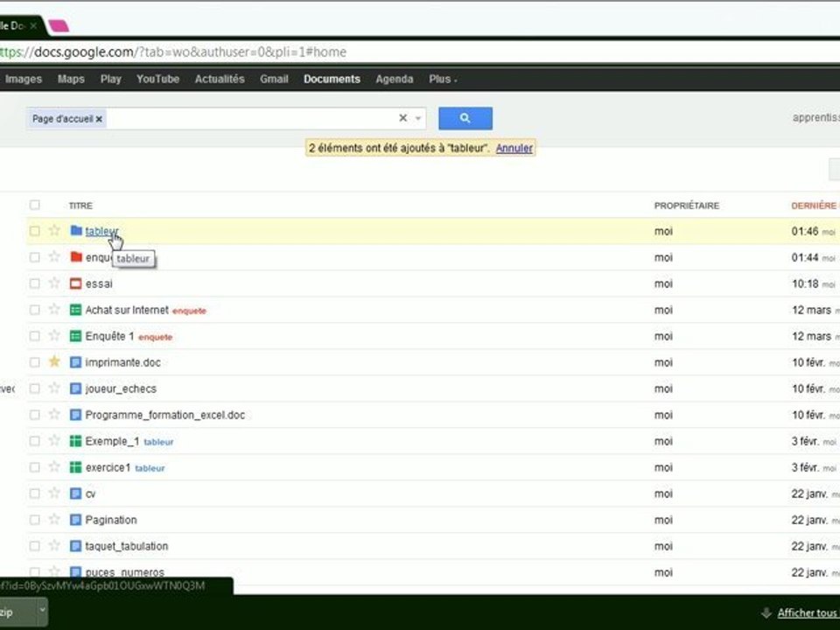
Task: Remove the Page d'accueil filter chip
Action: click(99, 119)
